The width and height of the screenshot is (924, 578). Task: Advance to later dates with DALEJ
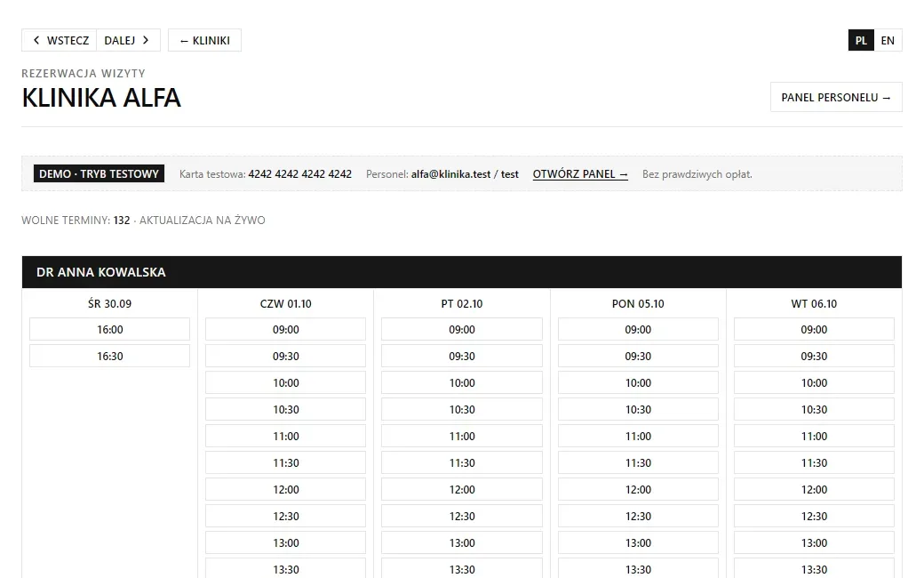click(x=129, y=40)
